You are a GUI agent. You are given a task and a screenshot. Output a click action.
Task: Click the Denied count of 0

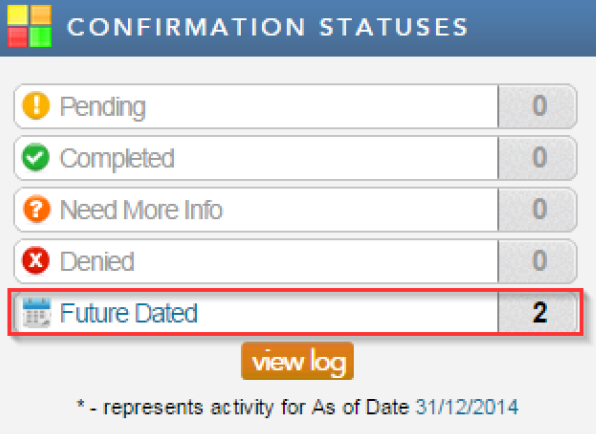pos(537,261)
